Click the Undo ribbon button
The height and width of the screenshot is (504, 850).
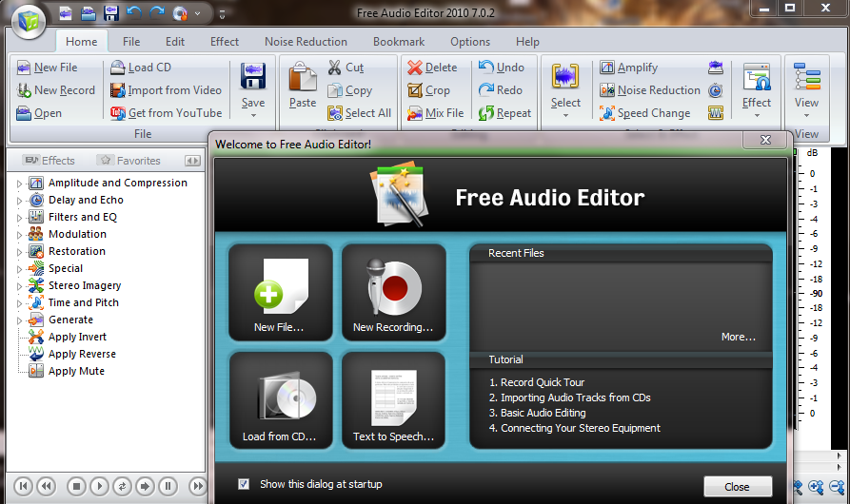pos(502,68)
